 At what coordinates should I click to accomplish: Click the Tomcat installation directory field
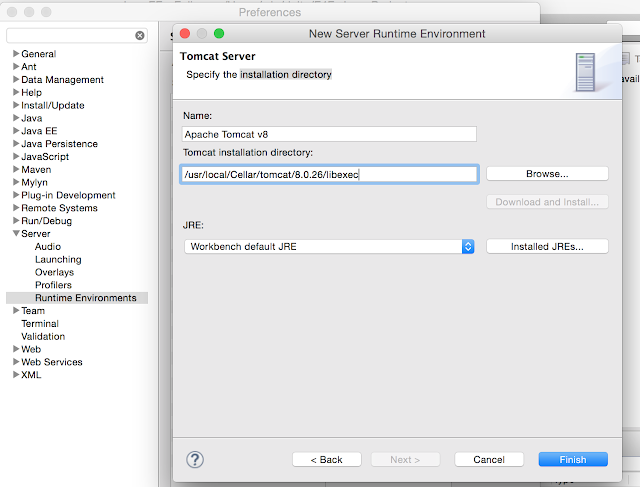(329, 174)
